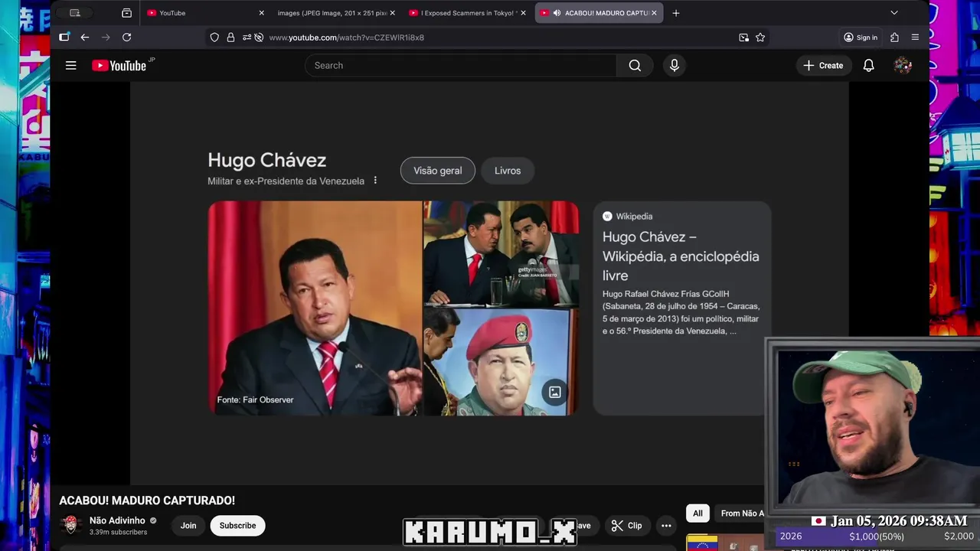The width and height of the screenshot is (980, 551).
Task: Open the tracking protection shield
Action: (x=214, y=37)
